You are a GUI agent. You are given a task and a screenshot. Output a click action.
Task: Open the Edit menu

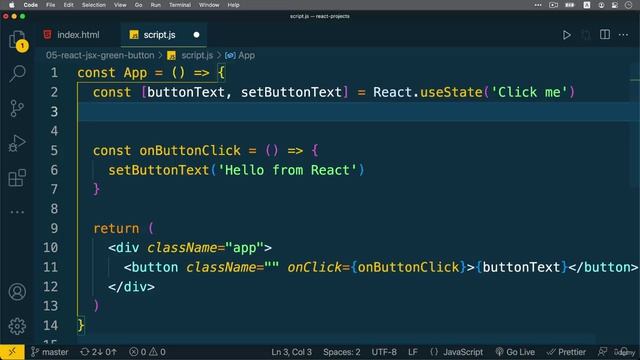pyautogui.click(x=69, y=5)
